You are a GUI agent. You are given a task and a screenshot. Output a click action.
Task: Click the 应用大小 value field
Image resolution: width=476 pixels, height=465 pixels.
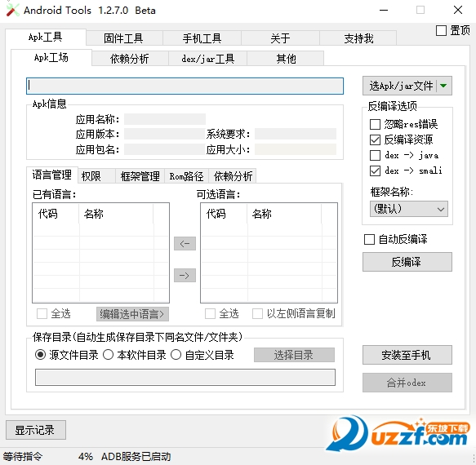click(296, 149)
